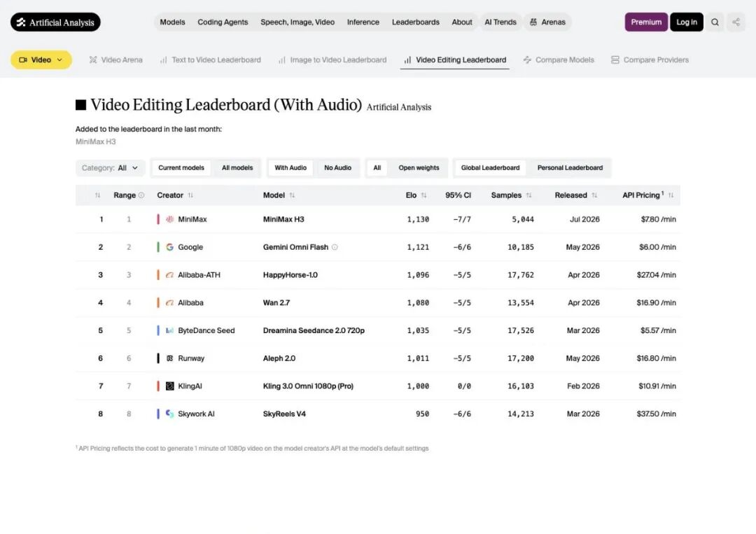Sort by Samples column sort icon
Screen dimensions: 756x534
(x=529, y=195)
